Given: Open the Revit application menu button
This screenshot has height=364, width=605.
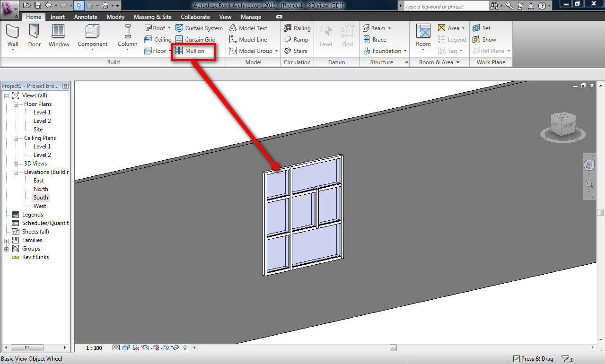Looking at the screenshot, I should 10,9.
